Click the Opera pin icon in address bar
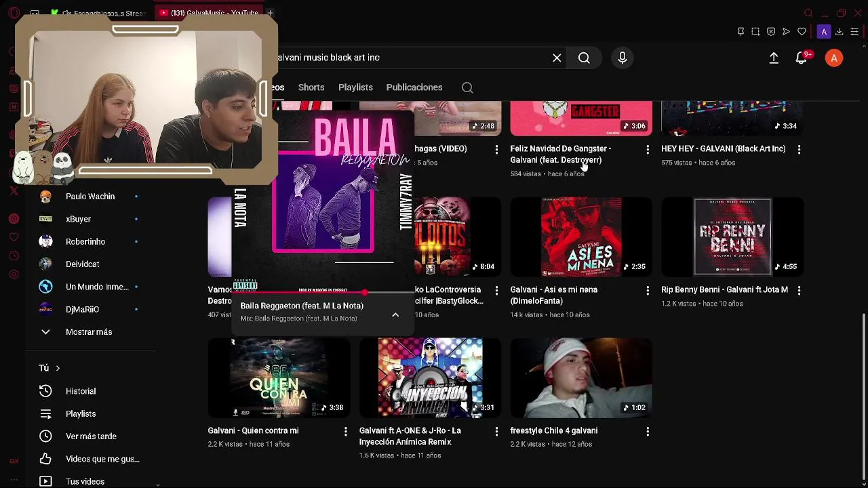 (x=741, y=32)
